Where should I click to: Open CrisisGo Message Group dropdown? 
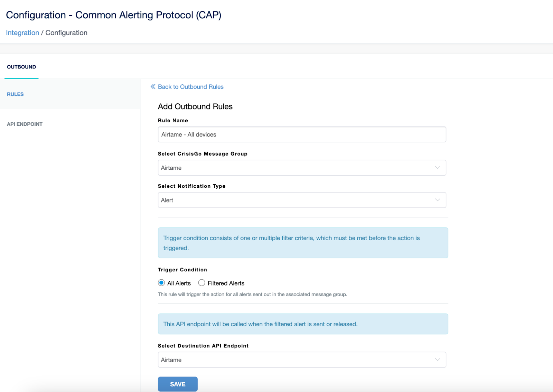[x=302, y=168]
